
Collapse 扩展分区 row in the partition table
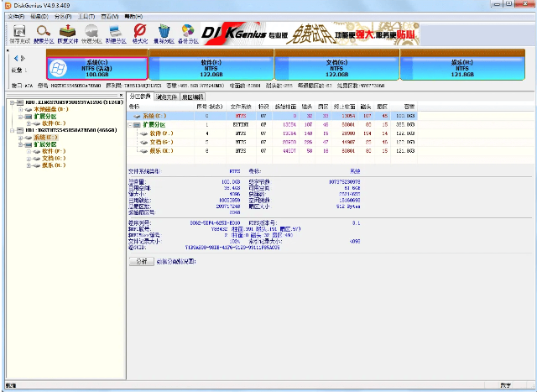[131, 124]
